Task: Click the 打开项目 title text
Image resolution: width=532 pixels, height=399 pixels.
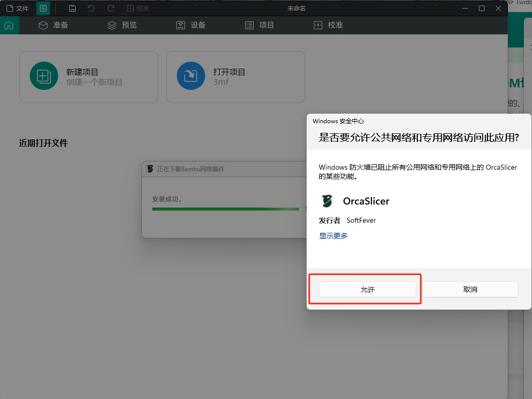Action: [229, 72]
